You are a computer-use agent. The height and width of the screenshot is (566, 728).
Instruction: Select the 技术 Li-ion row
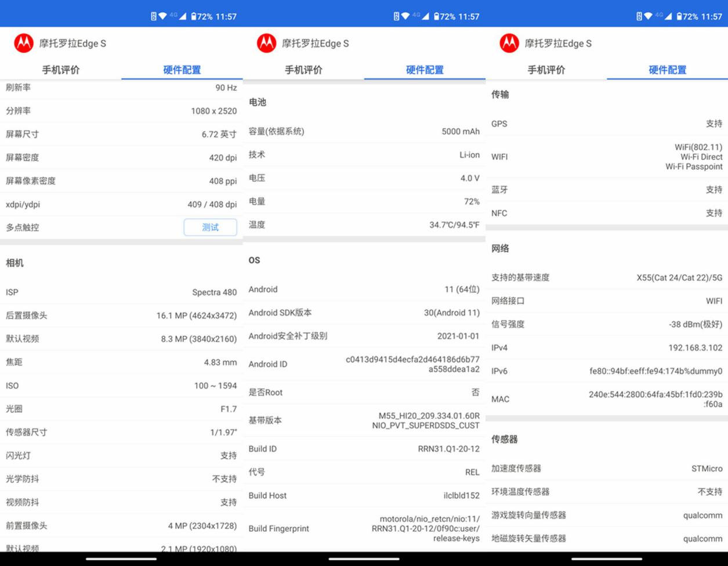coord(364,155)
